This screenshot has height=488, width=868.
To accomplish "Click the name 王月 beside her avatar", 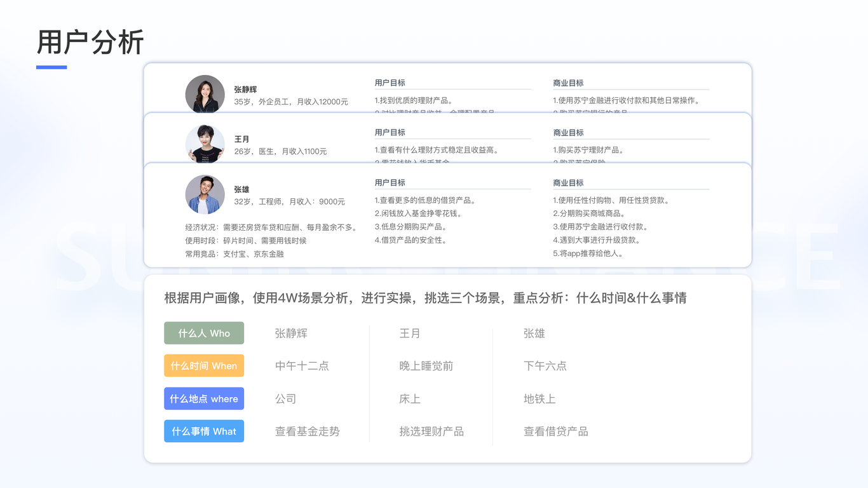I will click(x=242, y=139).
